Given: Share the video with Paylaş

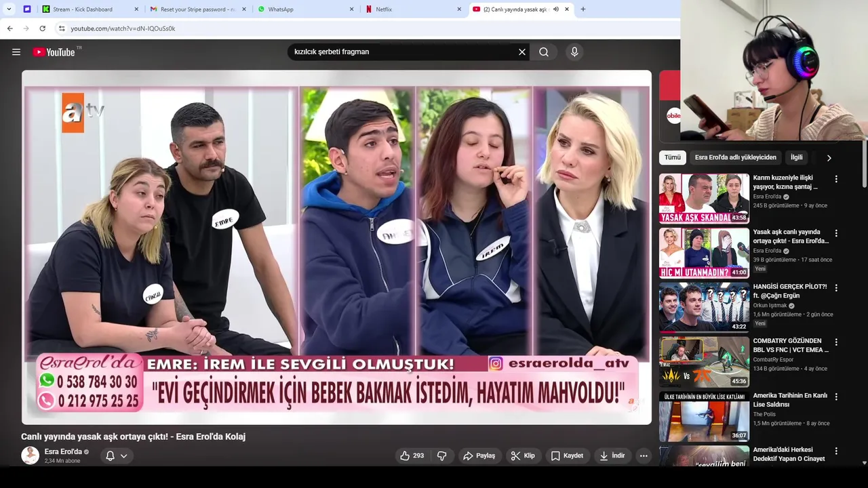Looking at the screenshot, I should coord(479,455).
